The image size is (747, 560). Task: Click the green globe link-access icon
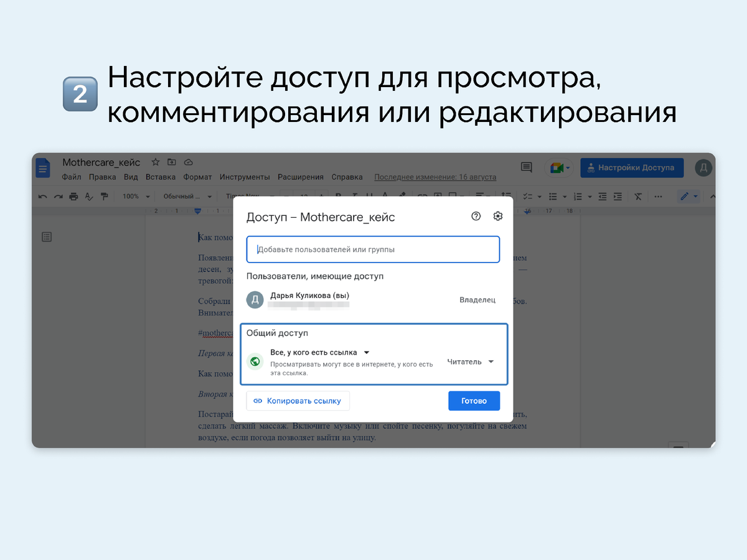255,362
